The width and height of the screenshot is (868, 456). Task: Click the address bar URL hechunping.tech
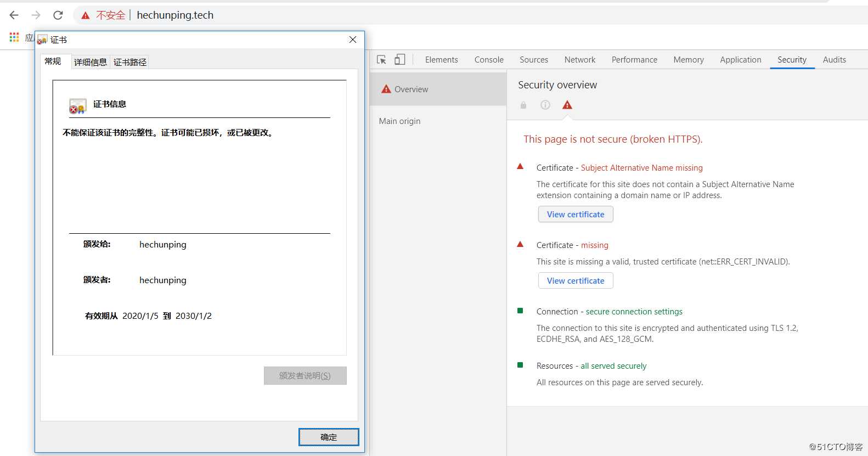coord(175,15)
